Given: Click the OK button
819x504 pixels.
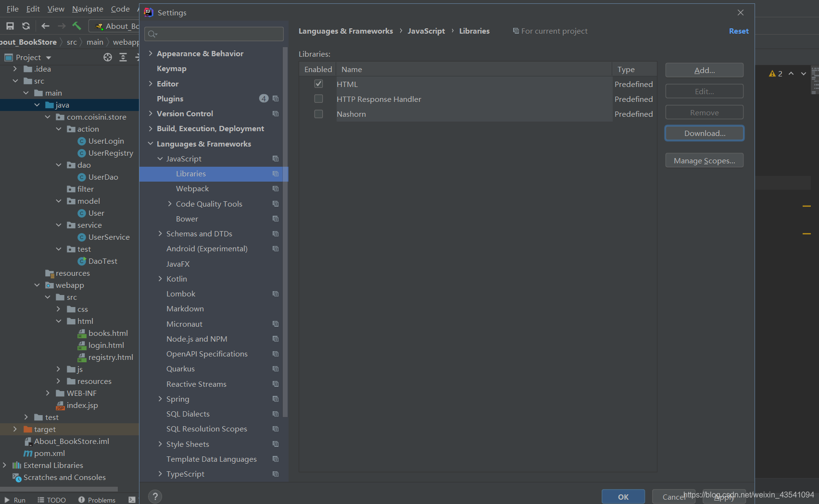Looking at the screenshot, I should click(623, 497).
